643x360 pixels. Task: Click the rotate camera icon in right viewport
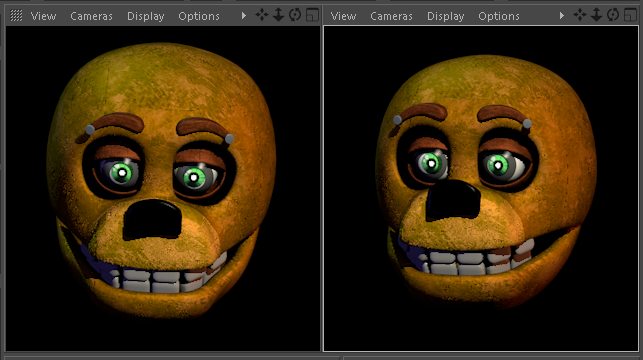(613, 15)
